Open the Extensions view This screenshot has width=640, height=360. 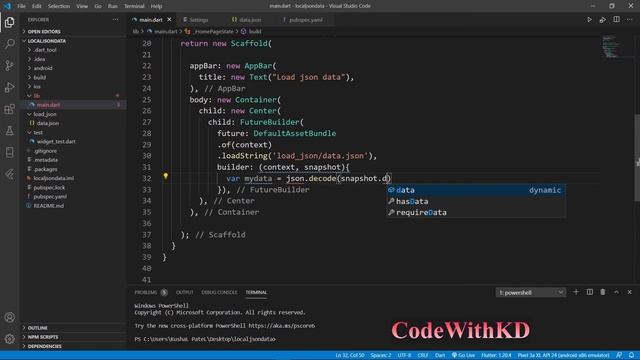(9, 109)
